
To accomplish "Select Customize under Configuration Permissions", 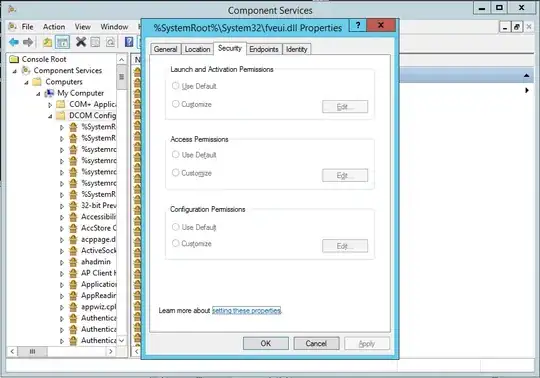I will pyautogui.click(x=175, y=243).
